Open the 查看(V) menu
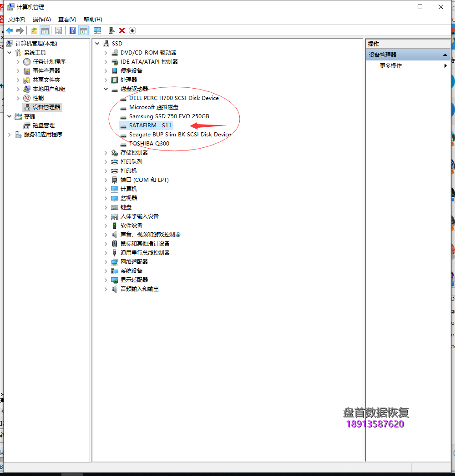 click(x=67, y=20)
